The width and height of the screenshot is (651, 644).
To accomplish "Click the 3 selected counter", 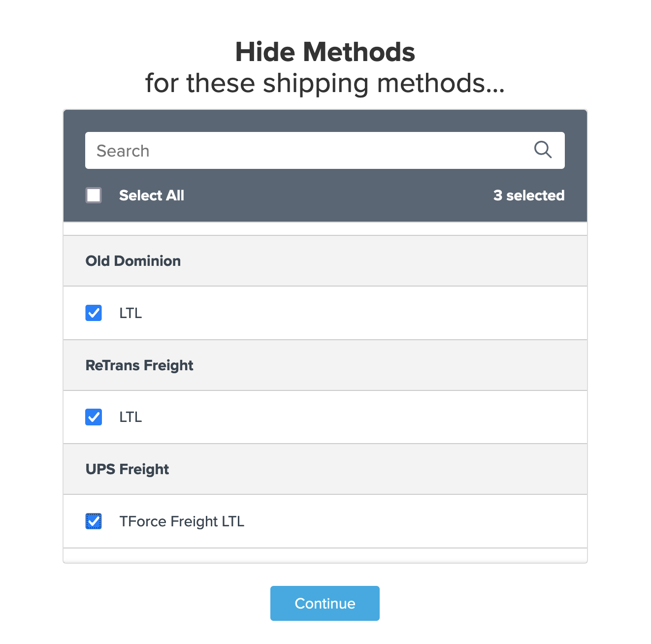I will click(528, 195).
